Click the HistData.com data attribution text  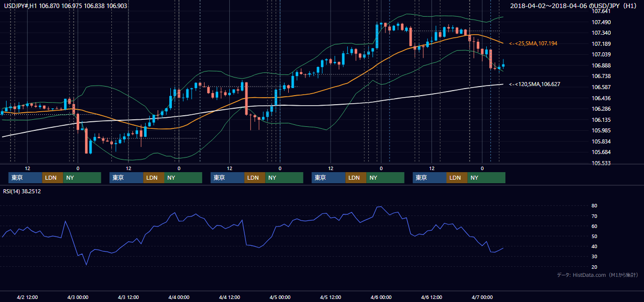click(598, 275)
